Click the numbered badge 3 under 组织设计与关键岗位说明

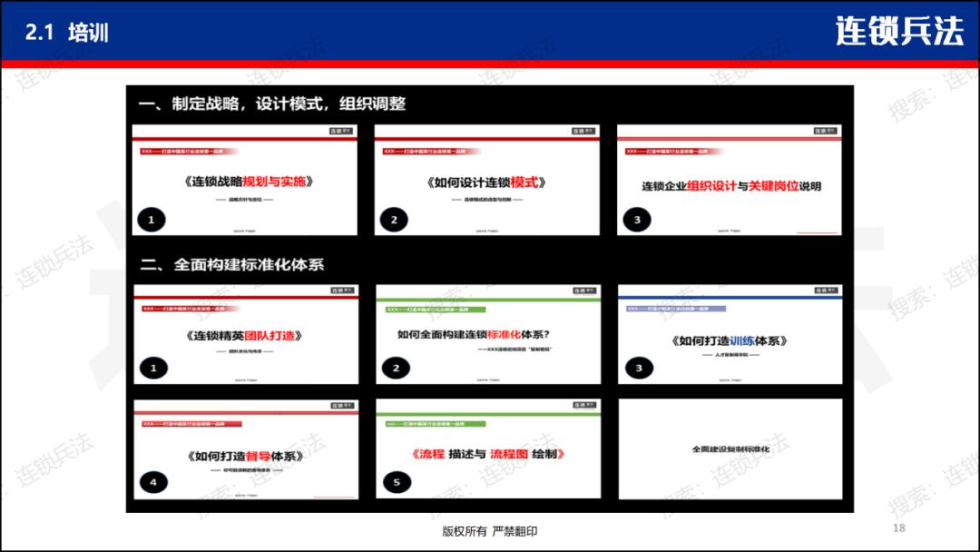click(637, 219)
